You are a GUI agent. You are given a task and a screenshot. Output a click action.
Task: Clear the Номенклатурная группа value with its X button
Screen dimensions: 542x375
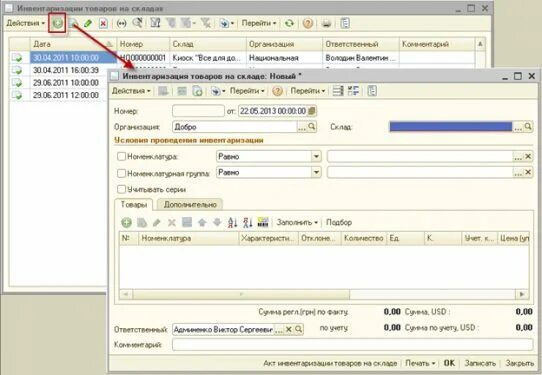(x=528, y=172)
